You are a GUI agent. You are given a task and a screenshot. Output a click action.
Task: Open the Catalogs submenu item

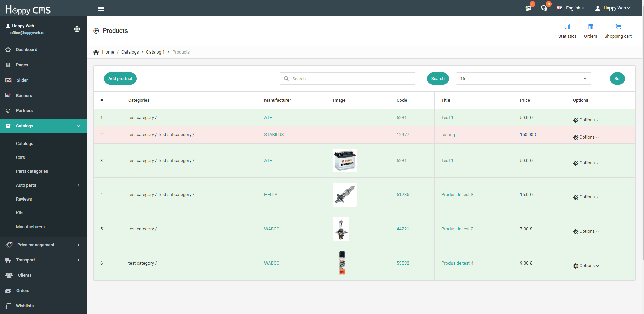[x=24, y=144]
